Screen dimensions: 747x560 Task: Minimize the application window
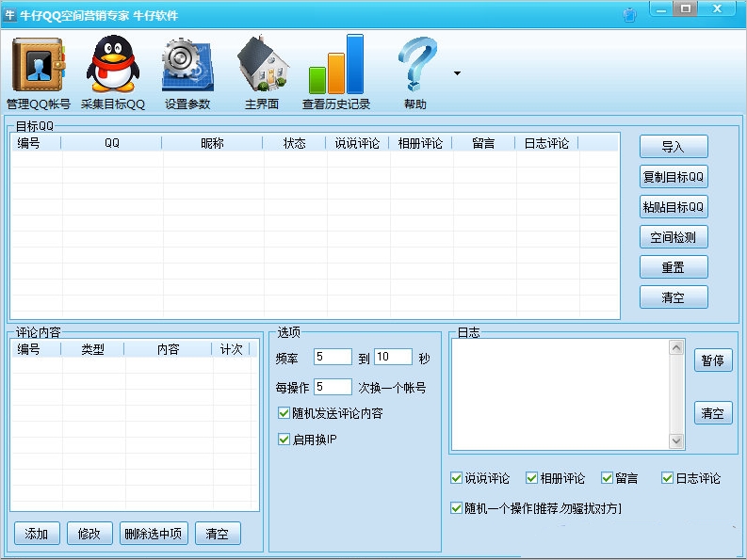click(661, 9)
